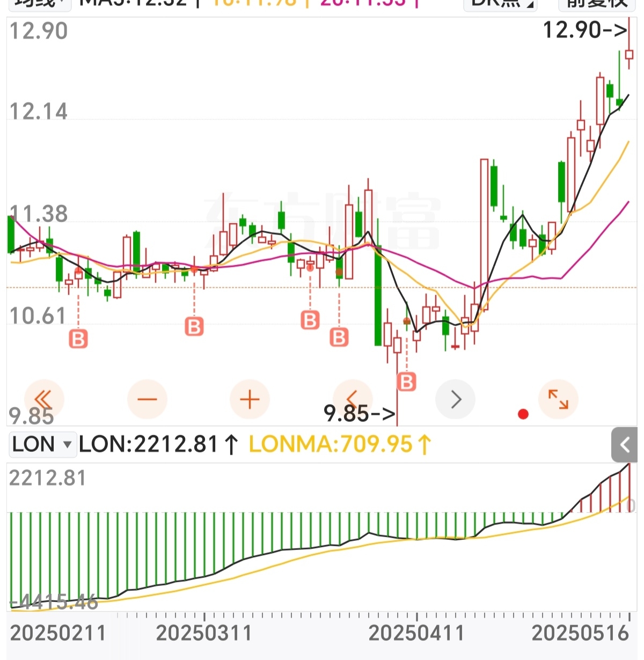Tap the 20250211 date label

click(58, 633)
